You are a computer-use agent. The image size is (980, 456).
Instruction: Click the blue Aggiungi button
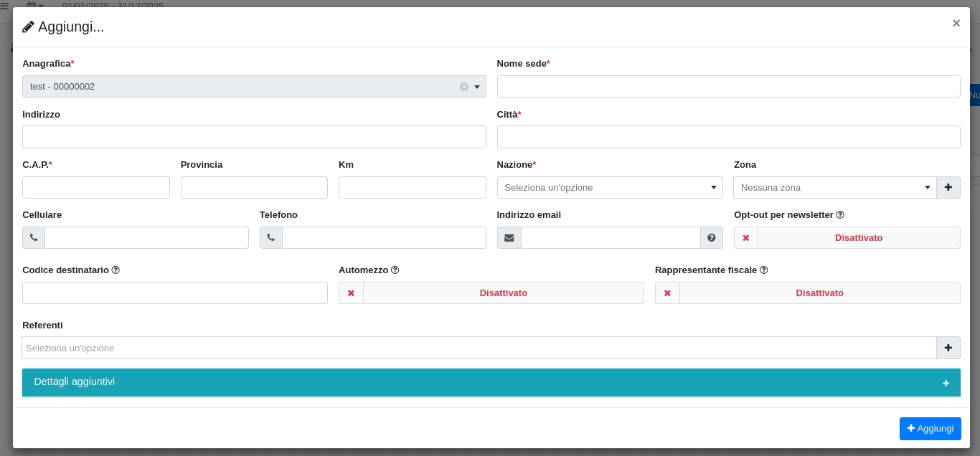930,429
